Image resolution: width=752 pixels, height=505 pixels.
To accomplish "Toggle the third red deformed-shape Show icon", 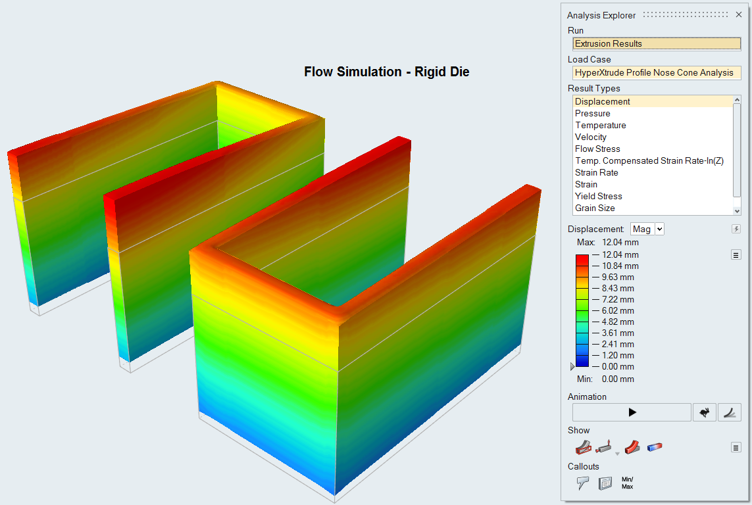I will point(631,447).
